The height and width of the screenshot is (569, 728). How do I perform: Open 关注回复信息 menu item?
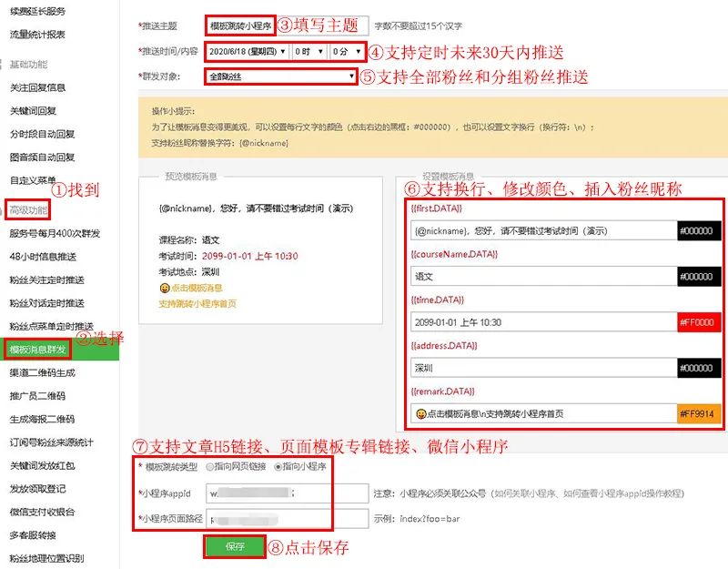coord(37,87)
